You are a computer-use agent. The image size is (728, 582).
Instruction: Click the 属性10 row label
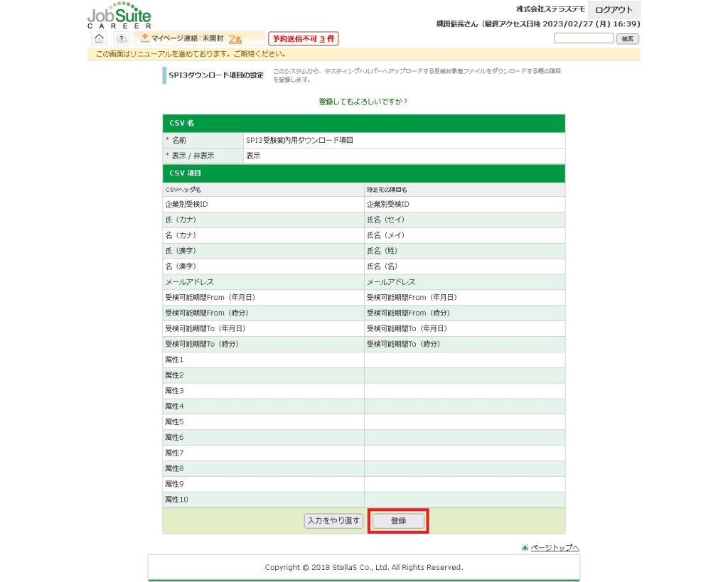176,500
